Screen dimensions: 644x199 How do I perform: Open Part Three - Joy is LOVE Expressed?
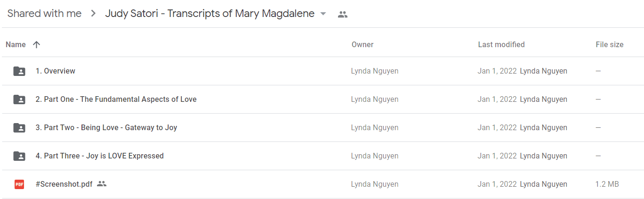(100, 156)
